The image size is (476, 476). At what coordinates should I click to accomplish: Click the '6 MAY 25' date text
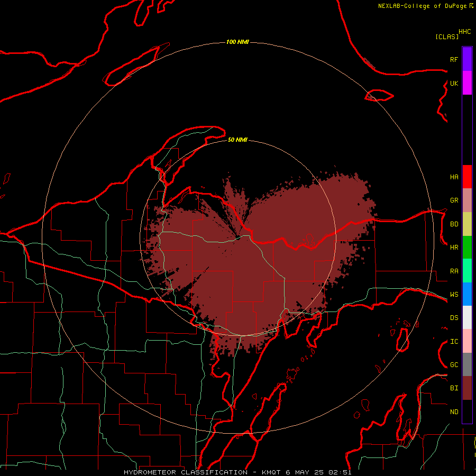pos(305,472)
